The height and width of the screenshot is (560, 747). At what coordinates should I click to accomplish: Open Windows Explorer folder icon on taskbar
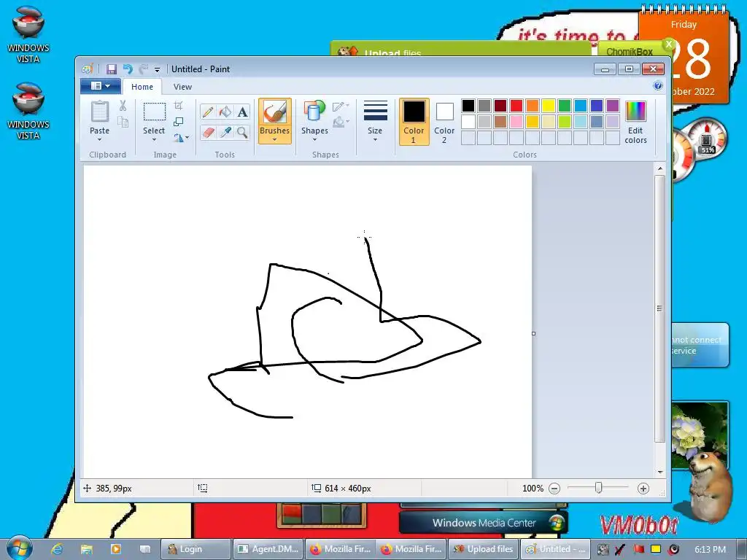[x=86, y=549]
